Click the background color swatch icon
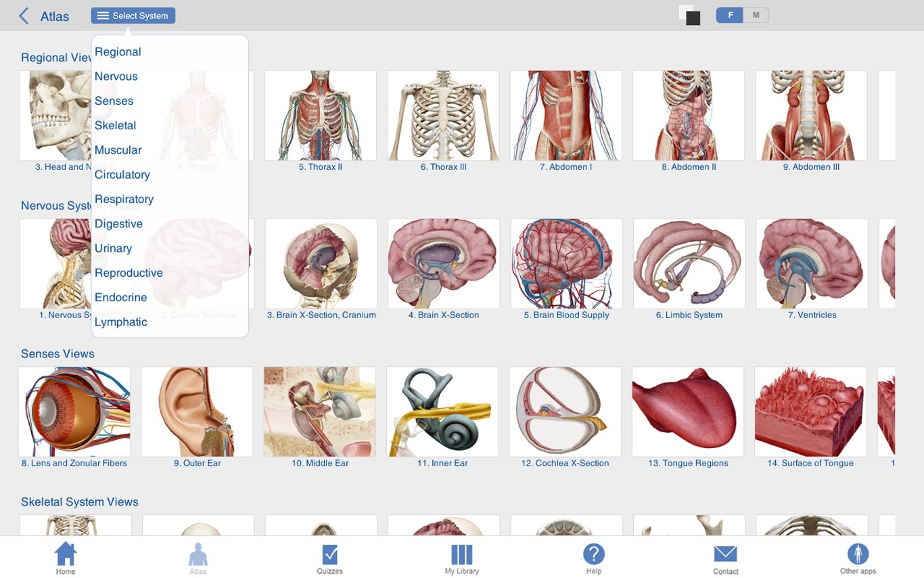 coord(689,15)
